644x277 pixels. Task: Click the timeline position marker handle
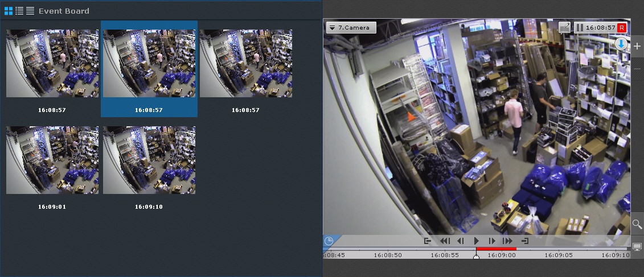[476, 257]
